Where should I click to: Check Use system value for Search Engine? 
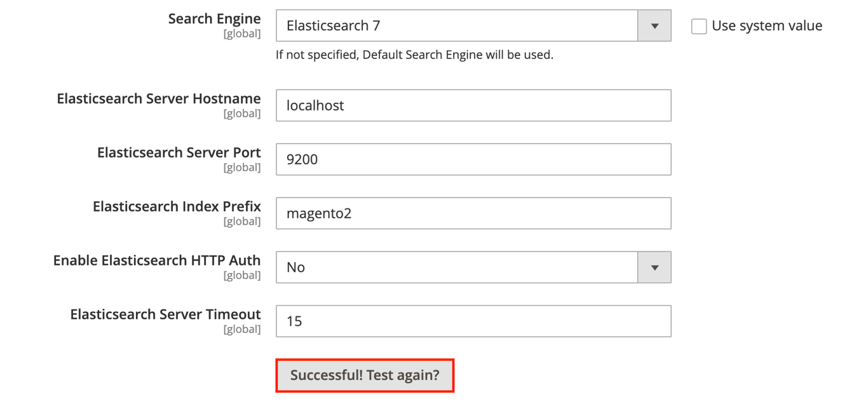click(x=698, y=26)
